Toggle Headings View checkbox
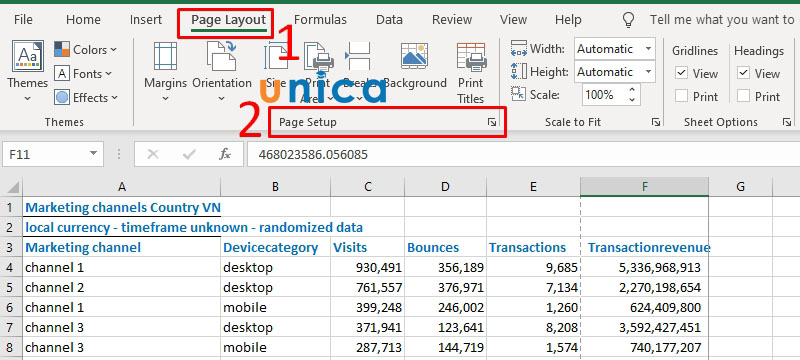 (743, 73)
